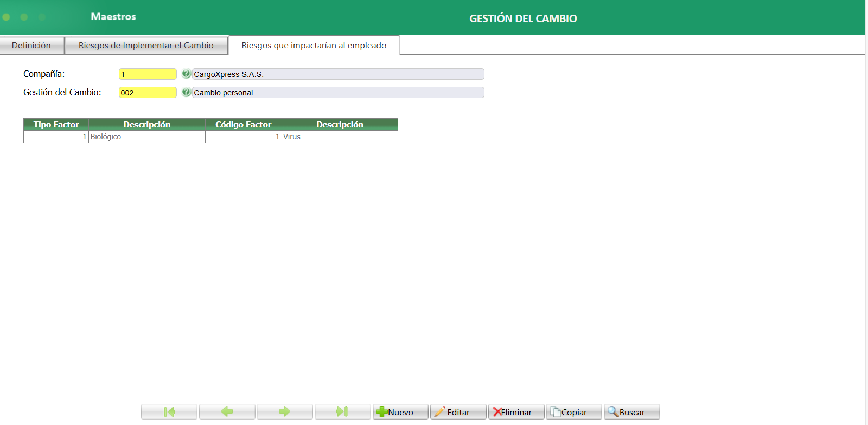Screen dimensions: 868x425
Task: Focus the Compañía code field
Action: [148, 74]
